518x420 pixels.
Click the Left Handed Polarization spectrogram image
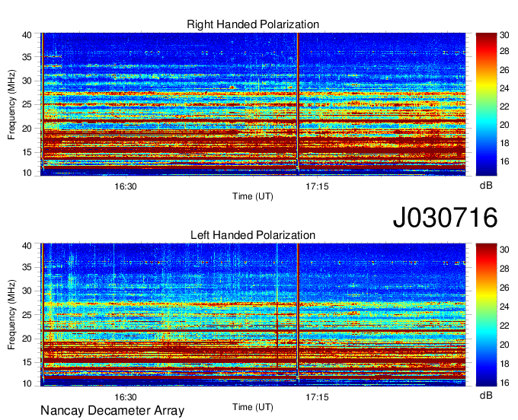[x=253, y=315]
